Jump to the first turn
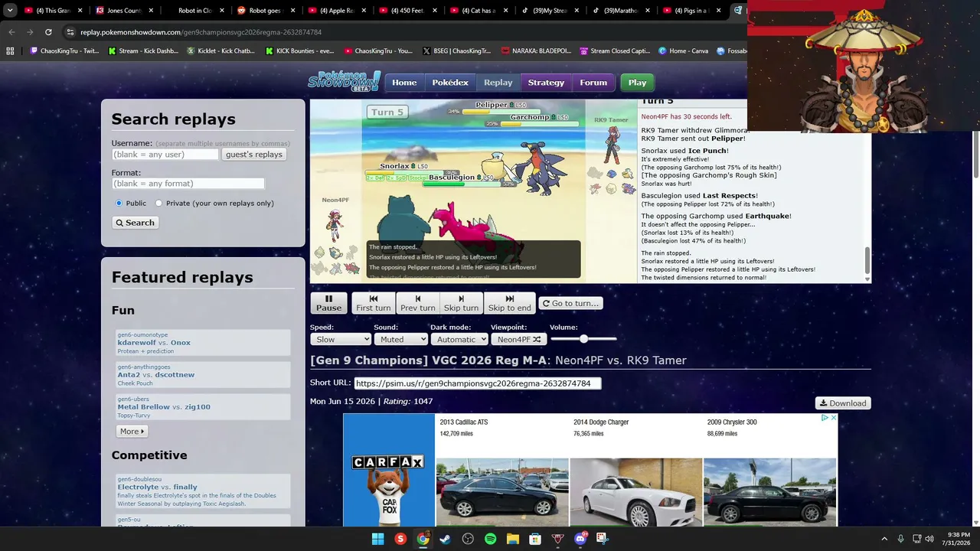The height and width of the screenshot is (551, 980). (x=373, y=303)
